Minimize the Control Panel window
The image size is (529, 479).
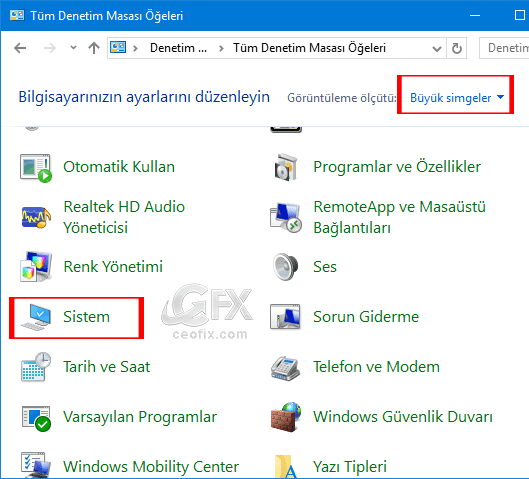coord(475,16)
